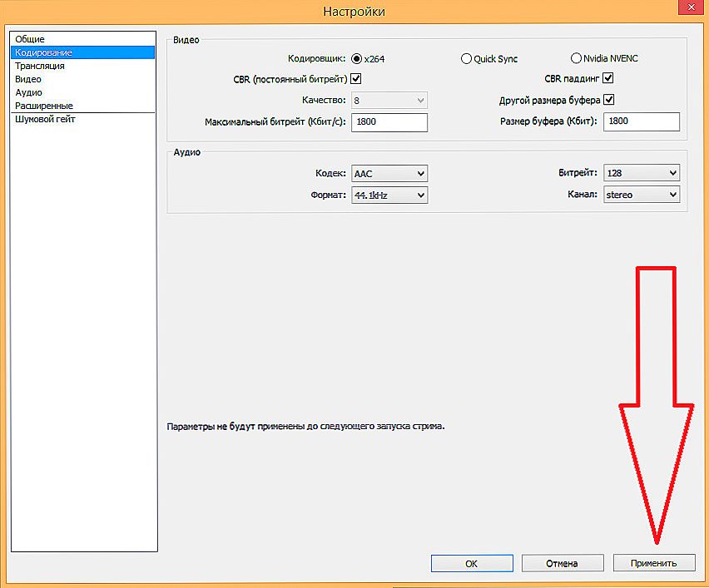Image resolution: width=709 pixels, height=588 pixels.
Task: Open the audio Битрейт dropdown showing 128
Action: tap(641, 173)
